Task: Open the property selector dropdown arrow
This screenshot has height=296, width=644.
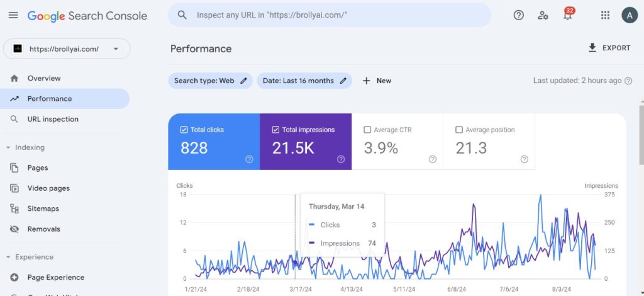Action: (116, 49)
